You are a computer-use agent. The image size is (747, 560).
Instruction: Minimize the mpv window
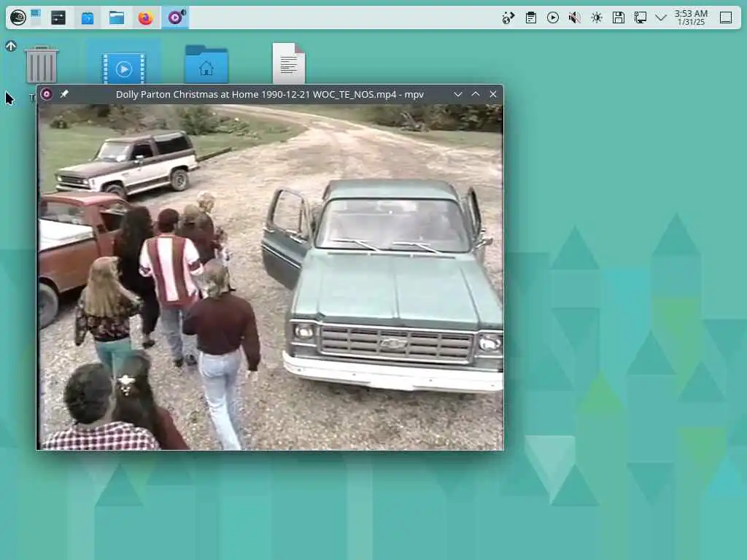coord(458,94)
